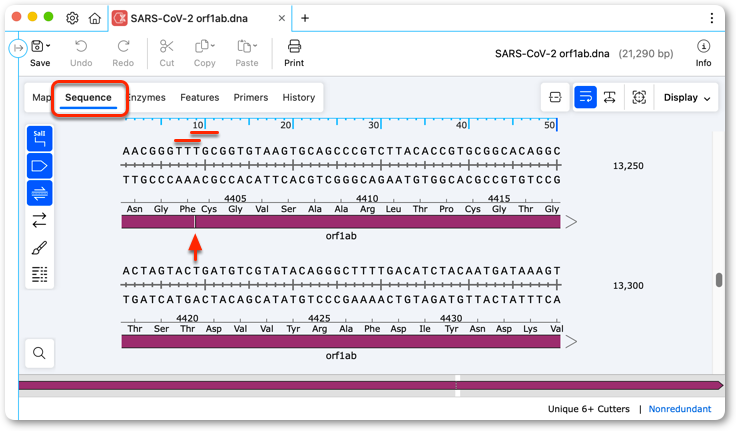Toggle the double-strand arrows button
This screenshot has height=431, width=749.
coord(40,220)
